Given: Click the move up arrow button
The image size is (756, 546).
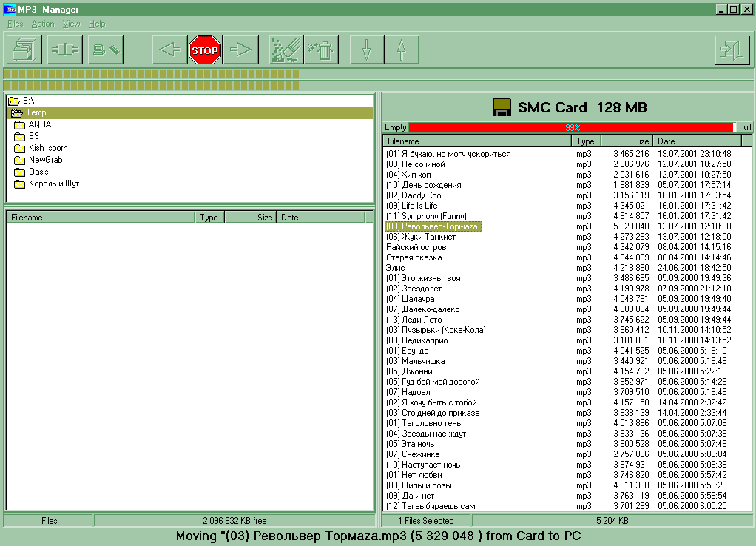Looking at the screenshot, I should pos(402,50).
